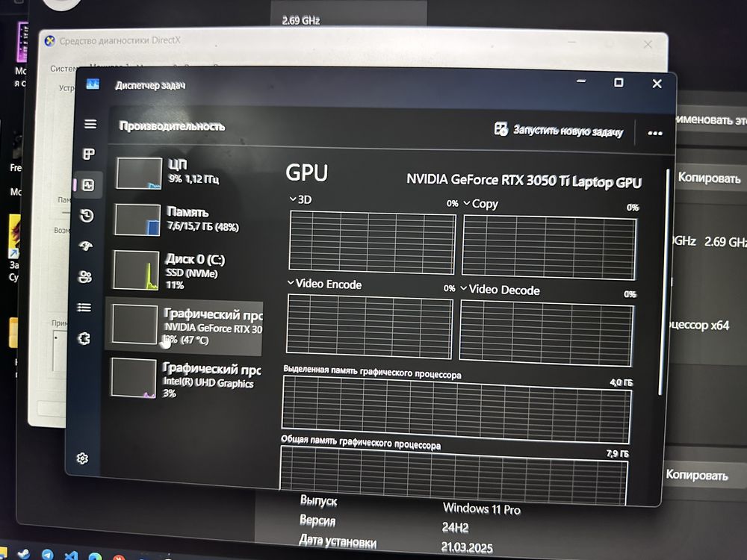
Task: Click the 21.03.2025 install date value
Action: click(467, 547)
